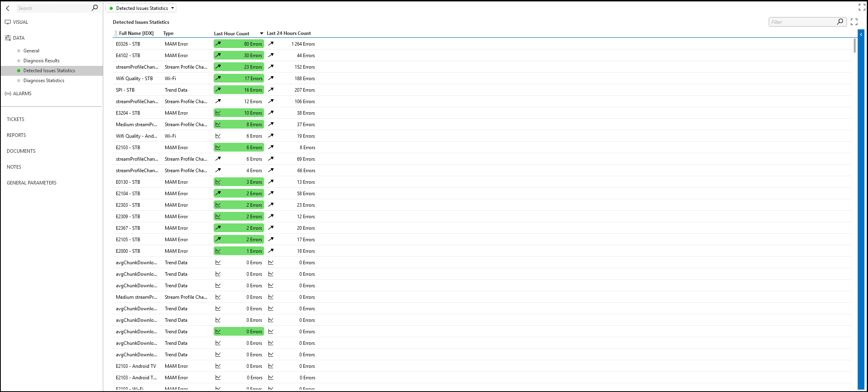
Task: Click chart icon in E2000 - STB last hour cell
Action: (x=218, y=251)
